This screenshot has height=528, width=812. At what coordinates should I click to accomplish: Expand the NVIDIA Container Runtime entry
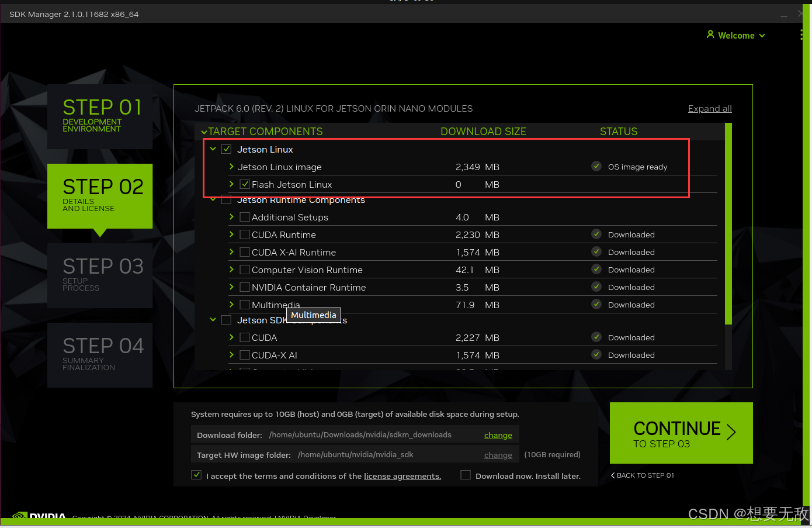[x=231, y=287]
